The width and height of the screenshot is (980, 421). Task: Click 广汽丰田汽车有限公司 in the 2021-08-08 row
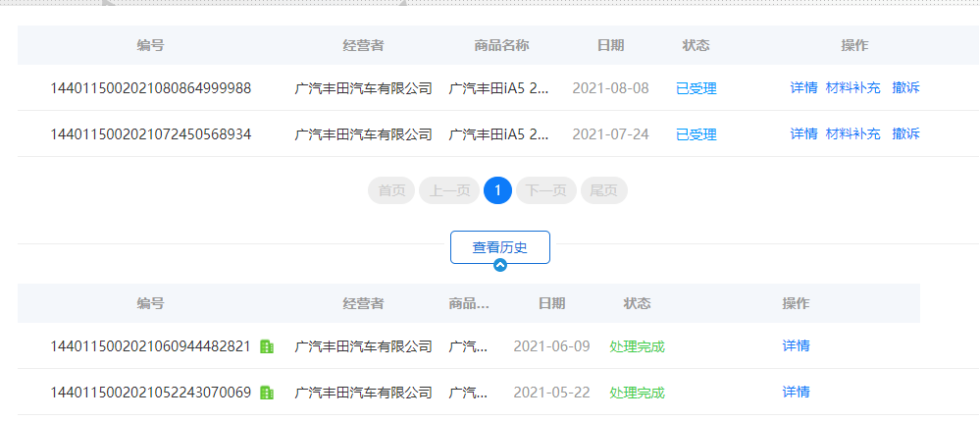(x=363, y=89)
